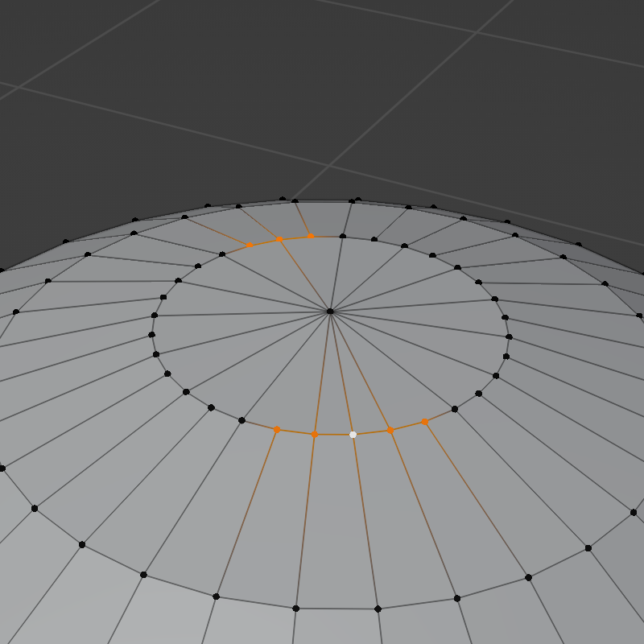The height and width of the screenshot is (644, 644).
Task: Select the orange vertex immediately left of white vertex
Action: (315, 434)
